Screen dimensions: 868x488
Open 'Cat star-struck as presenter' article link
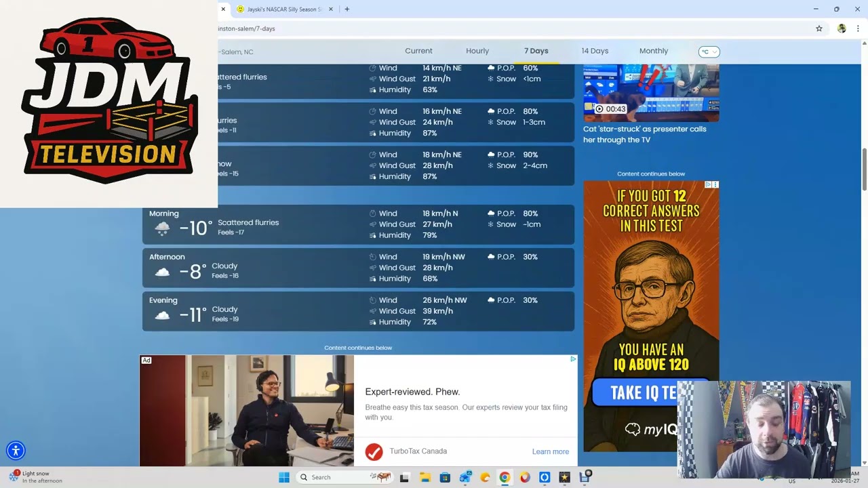click(645, 134)
